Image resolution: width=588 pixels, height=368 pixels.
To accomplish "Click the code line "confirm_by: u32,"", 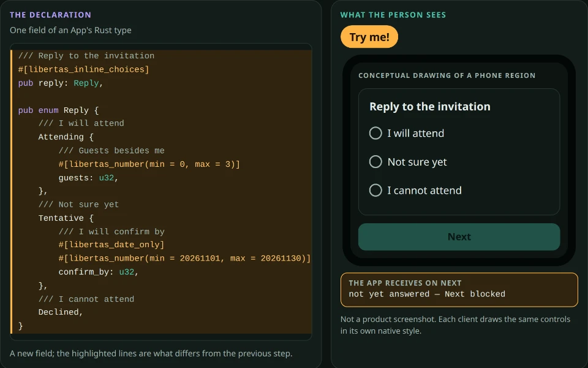I will tap(99, 272).
